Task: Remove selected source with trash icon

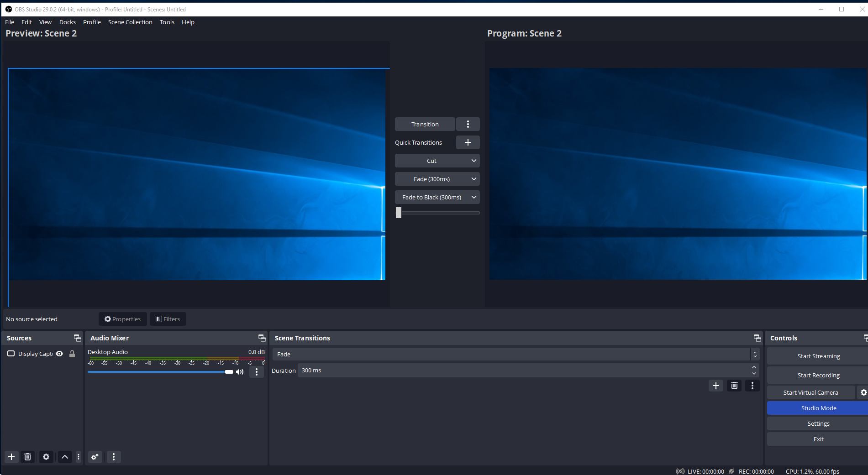Action: tap(27, 457)
